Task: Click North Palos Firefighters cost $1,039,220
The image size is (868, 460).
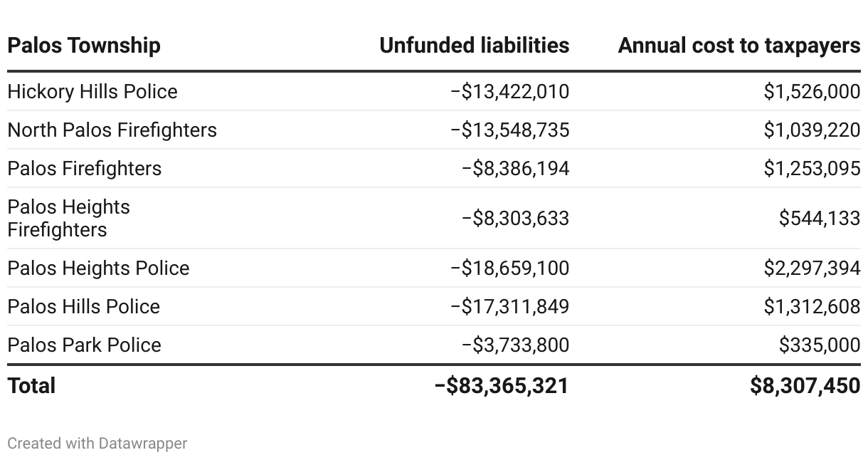Action: [812, 130]
